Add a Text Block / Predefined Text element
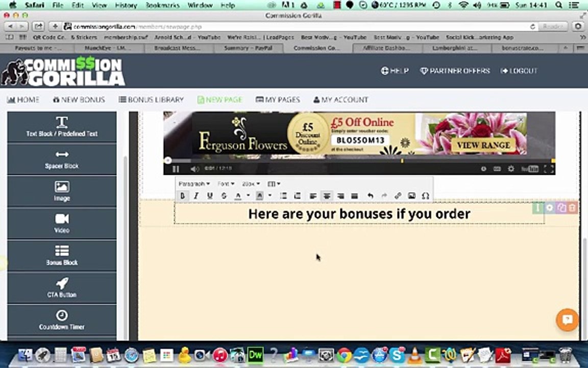The image size is (588, 368). tap(62, 127)
